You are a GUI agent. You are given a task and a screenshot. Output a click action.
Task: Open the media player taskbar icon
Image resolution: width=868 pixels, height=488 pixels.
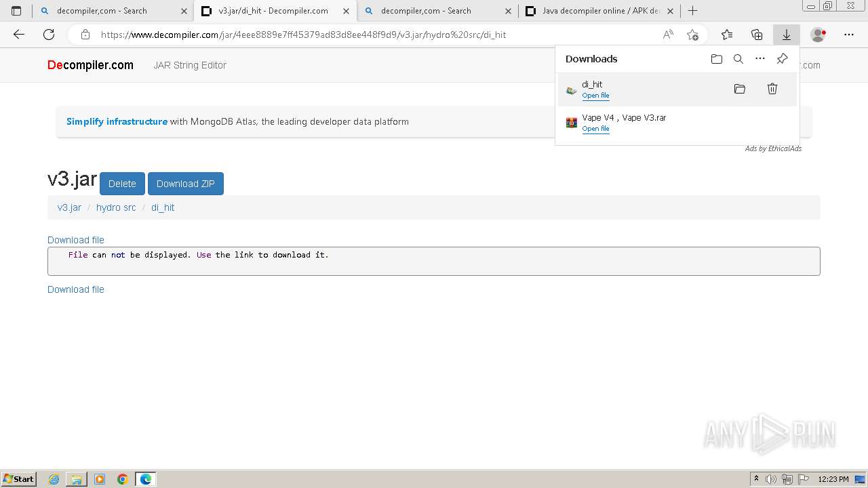(100, 479)
